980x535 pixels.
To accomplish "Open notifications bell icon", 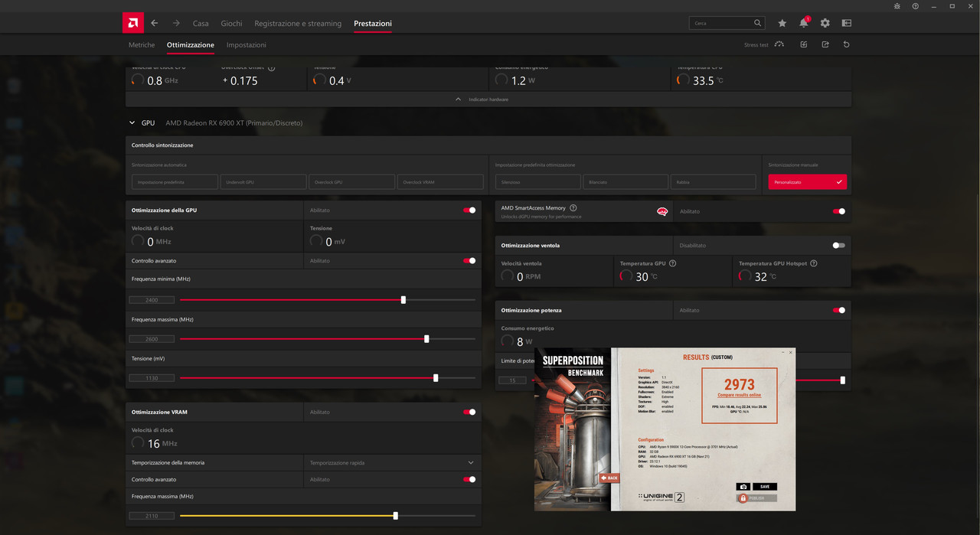I will pos(803,23).
